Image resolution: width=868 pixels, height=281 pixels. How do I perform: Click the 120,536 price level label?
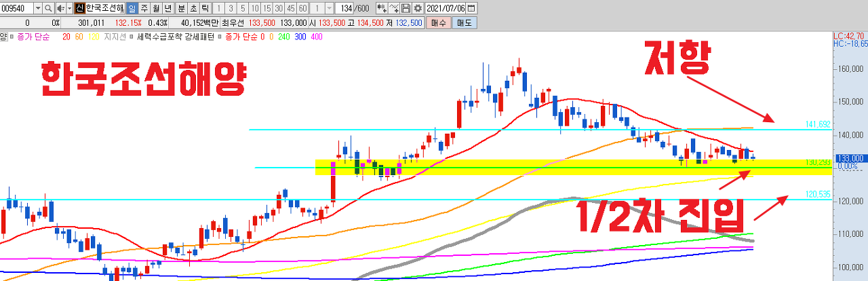click(x=818, y=194)
